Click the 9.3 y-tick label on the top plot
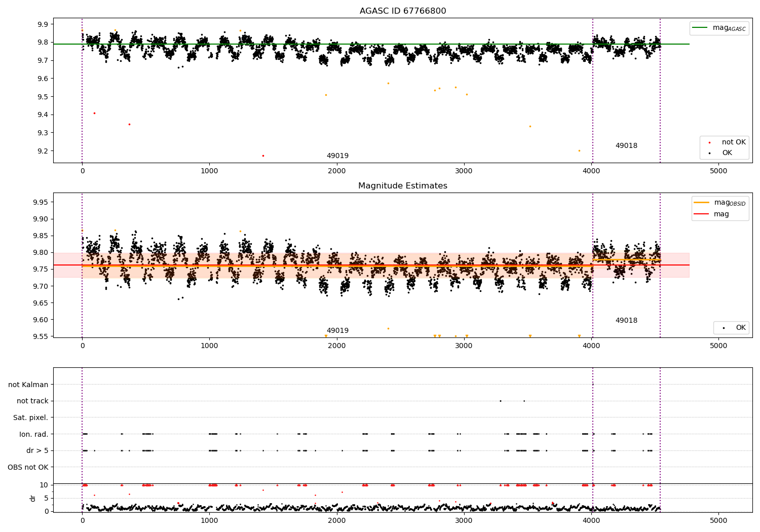 tap(43, 133)
